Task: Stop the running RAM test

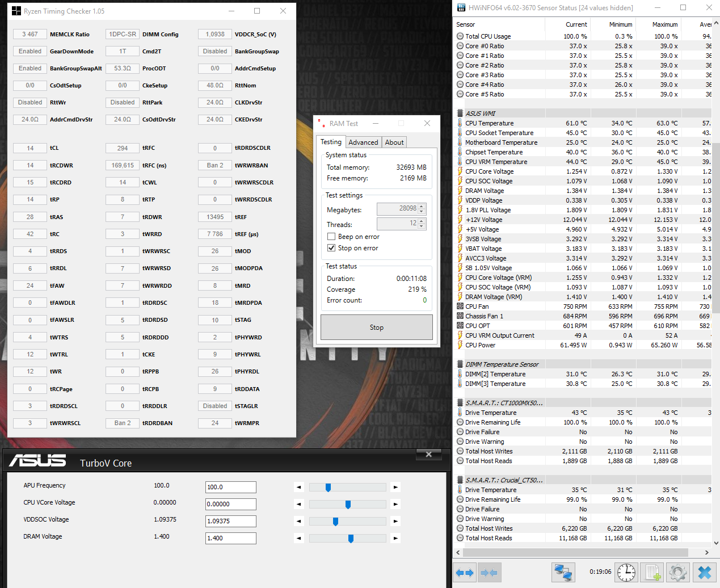Action: click(x=377, y=327)
